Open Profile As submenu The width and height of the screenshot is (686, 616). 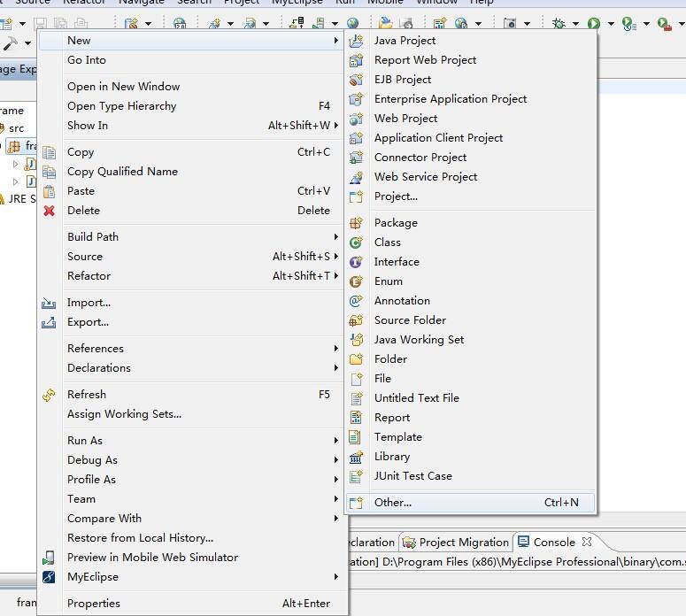(190, 480)
